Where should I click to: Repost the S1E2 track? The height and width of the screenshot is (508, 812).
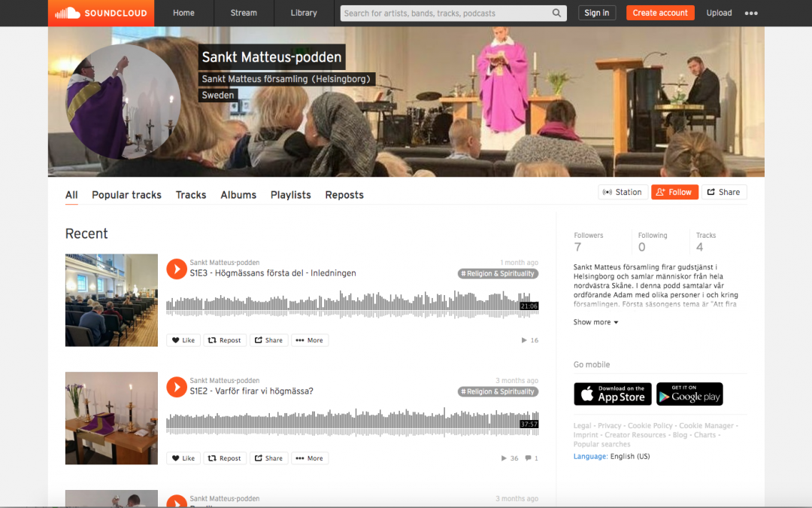(225, 458)
